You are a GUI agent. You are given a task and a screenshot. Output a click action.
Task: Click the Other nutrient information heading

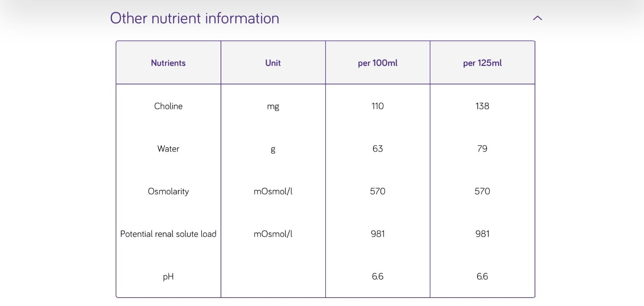(x=194, y=18)
